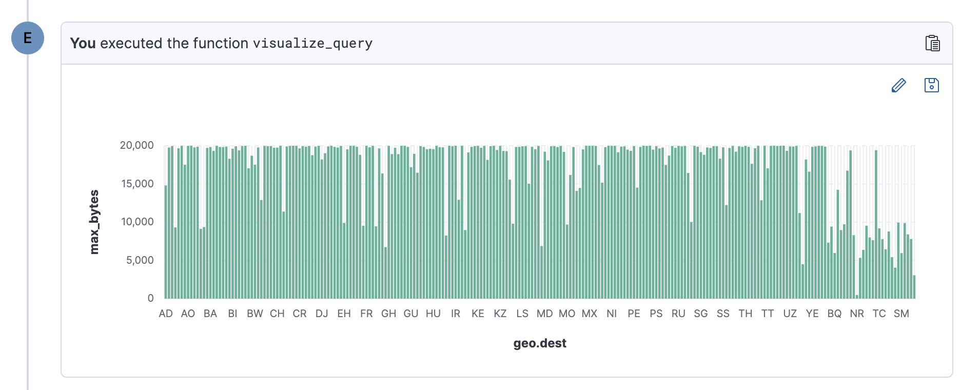The image size is (980, 390).
Task: Click the GH label on x-axis
Action: coord(388,314)
